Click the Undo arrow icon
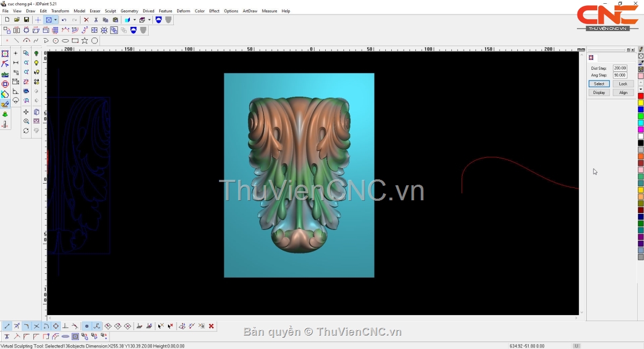The image size is (644, 349). (x=64, y=20)
